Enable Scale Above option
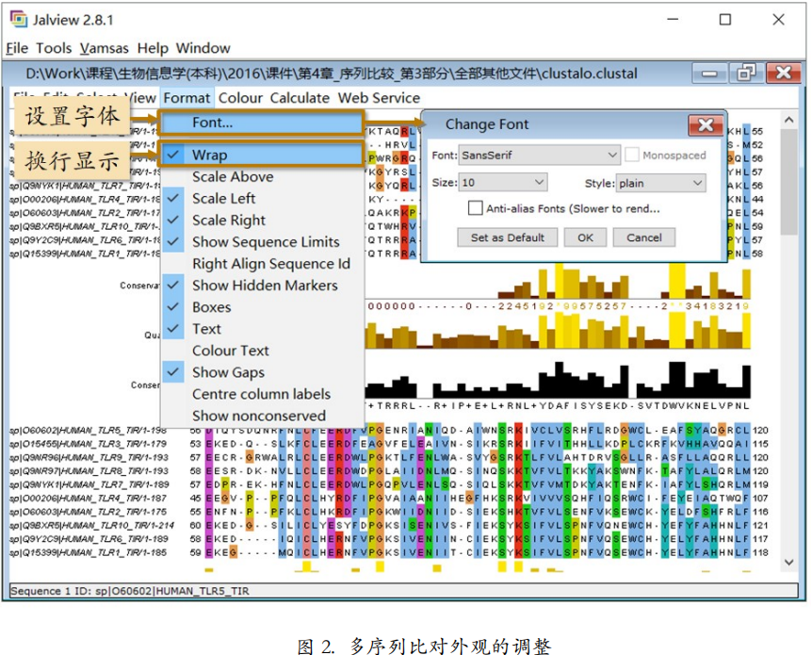 coord(262,176)
